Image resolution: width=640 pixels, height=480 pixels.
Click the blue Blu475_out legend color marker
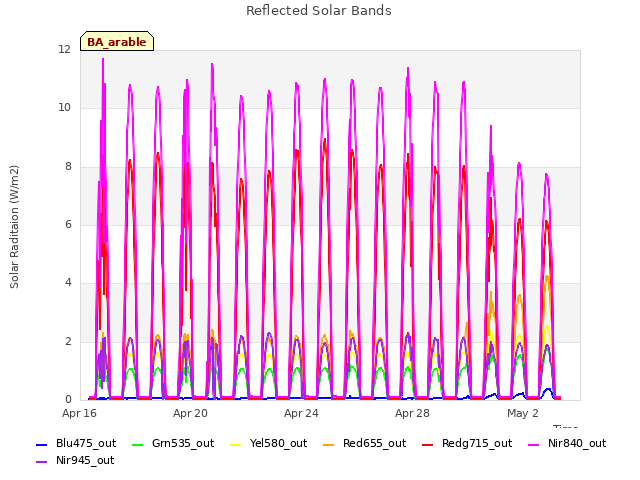pyautogui.click(x=42, y=444)
